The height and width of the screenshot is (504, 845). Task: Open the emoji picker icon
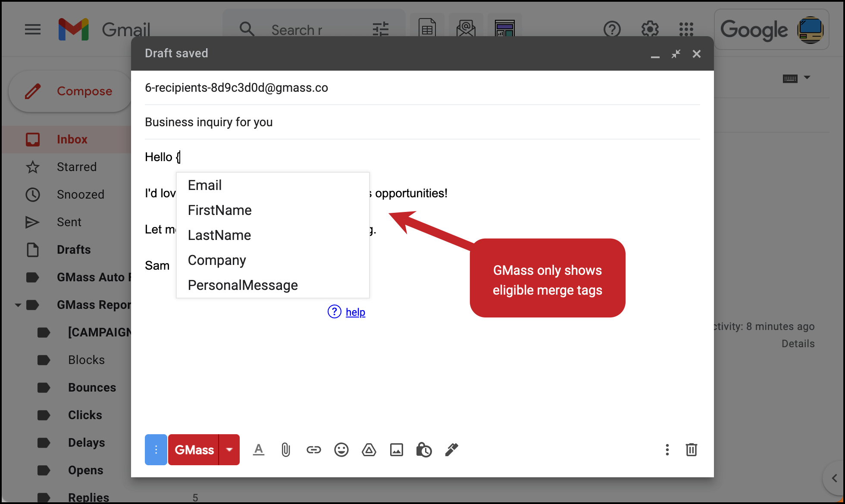pos(341,450)
